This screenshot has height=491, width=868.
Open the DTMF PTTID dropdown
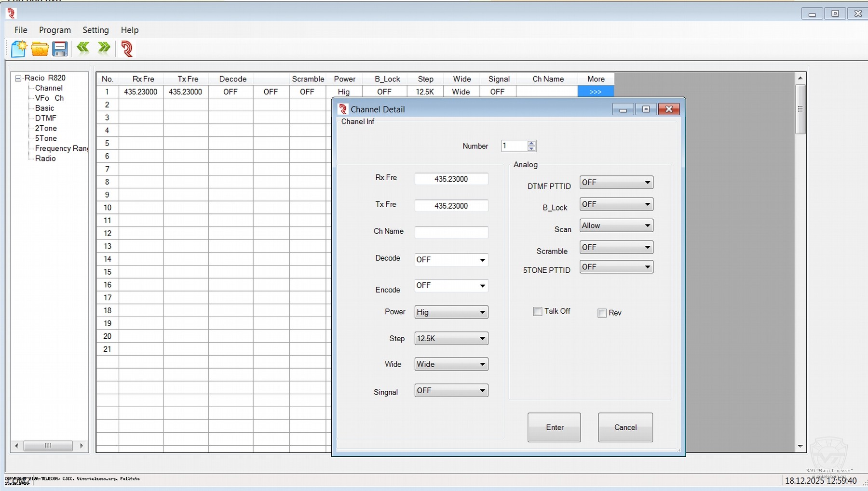(616, 183)
